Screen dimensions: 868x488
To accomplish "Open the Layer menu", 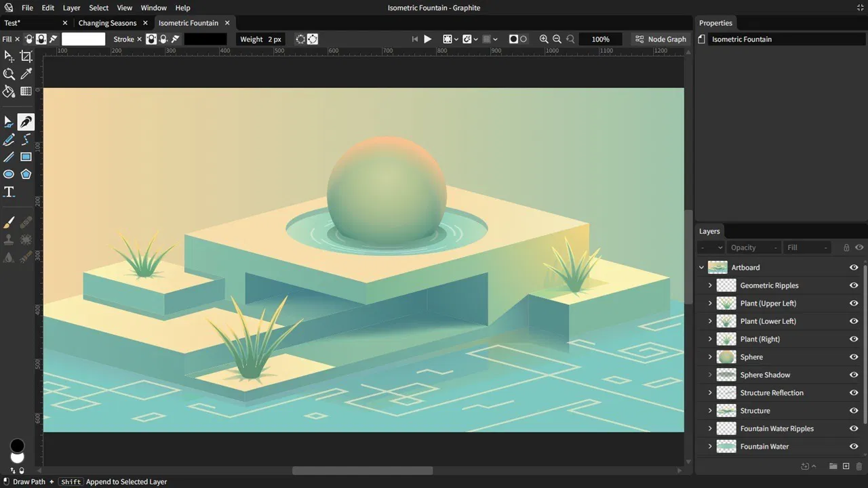I will [x=71, y=7].
